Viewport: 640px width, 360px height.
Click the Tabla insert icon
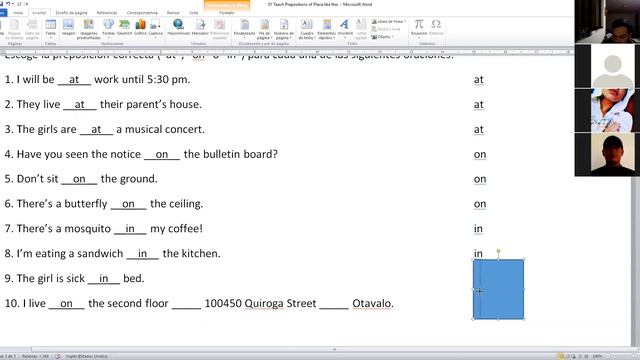point(51,24)
